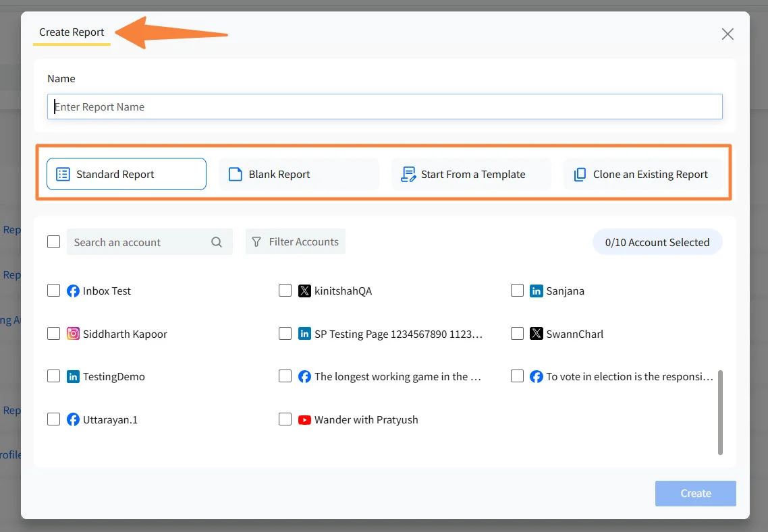The image size is (768, 532).
Task: Enable the SwannCharl checkbox
Action: pos(518,334)
